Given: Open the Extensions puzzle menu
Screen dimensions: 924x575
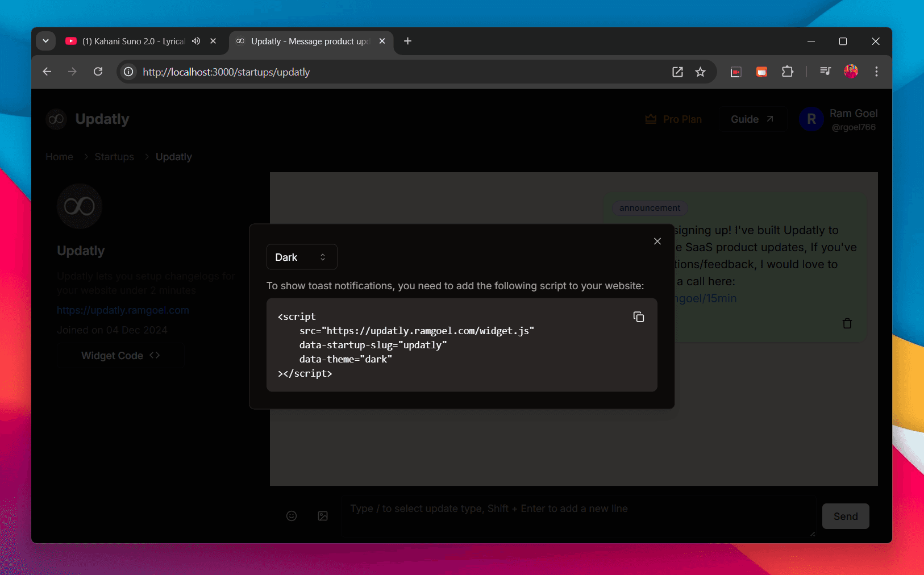Looking at the screenshot, I should 788,72.
